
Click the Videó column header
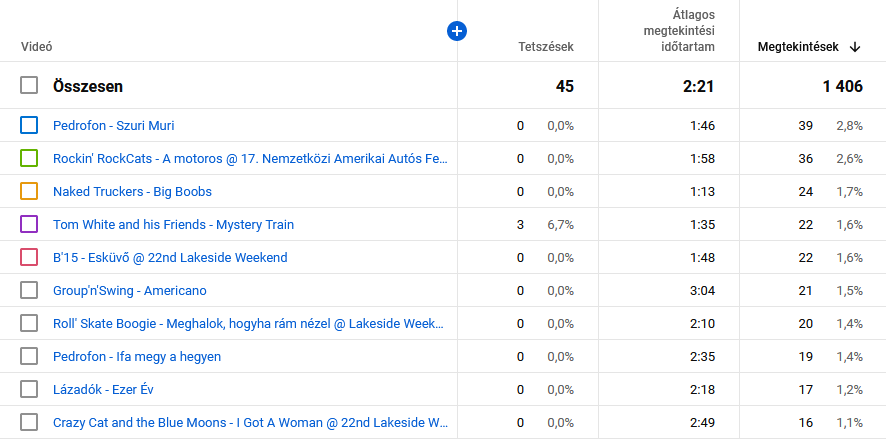37,47
